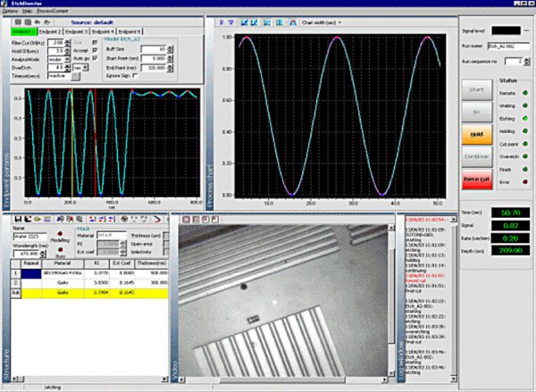Click the GaAs material cell in row 2
Image resolution: width=536 pixels, height=392 pixels.
coord(63,283)
